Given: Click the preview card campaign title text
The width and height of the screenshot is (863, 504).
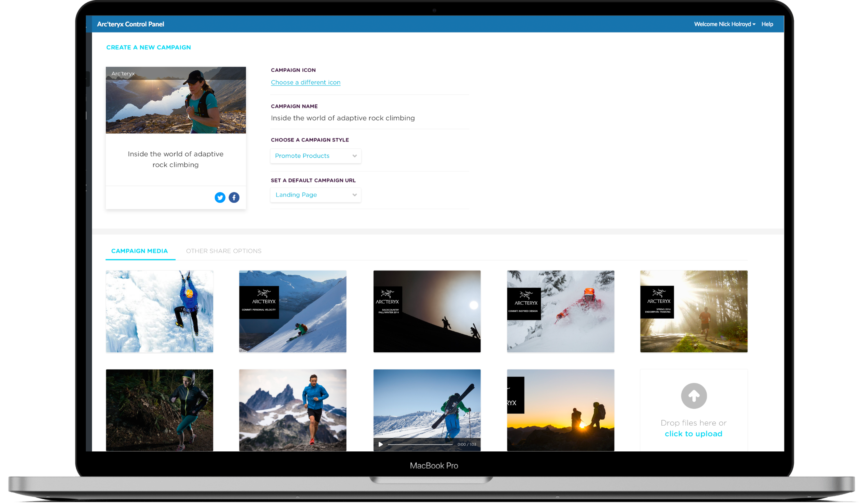Looking at the screenshot, I should pyautogui.click(x=175, y=159).
